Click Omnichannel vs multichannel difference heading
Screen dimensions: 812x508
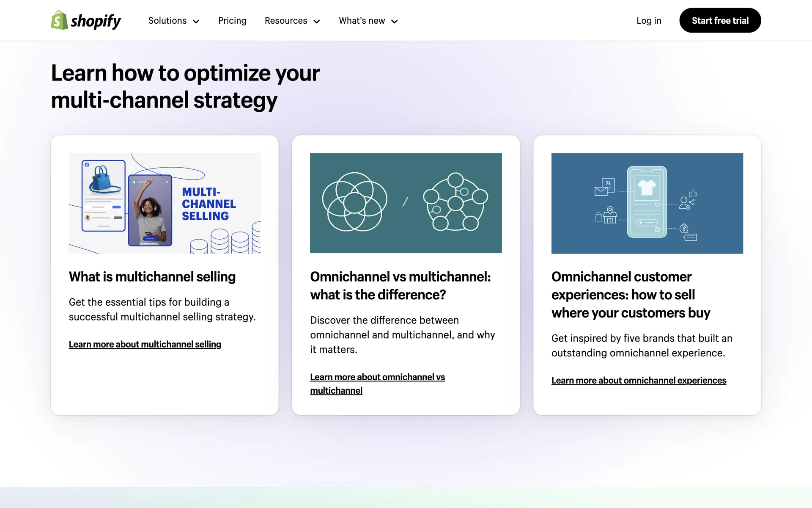(x=400, y=286)
